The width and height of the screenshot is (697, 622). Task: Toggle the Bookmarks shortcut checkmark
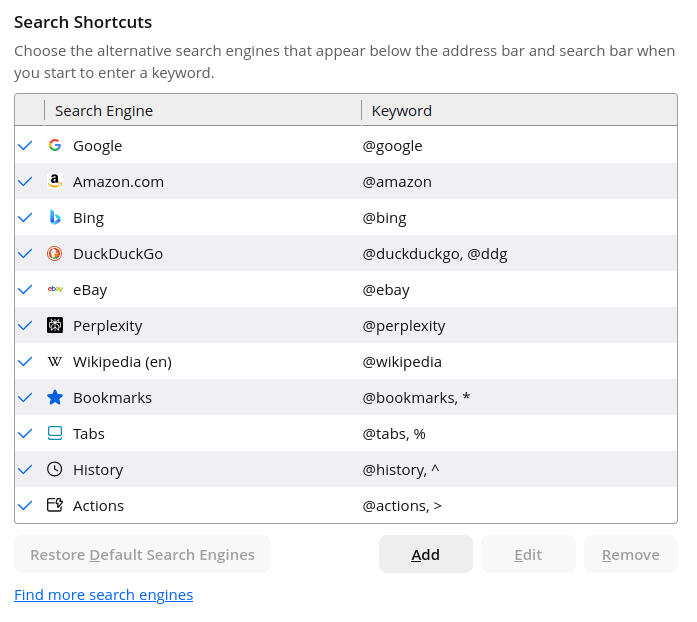point(25,398)
